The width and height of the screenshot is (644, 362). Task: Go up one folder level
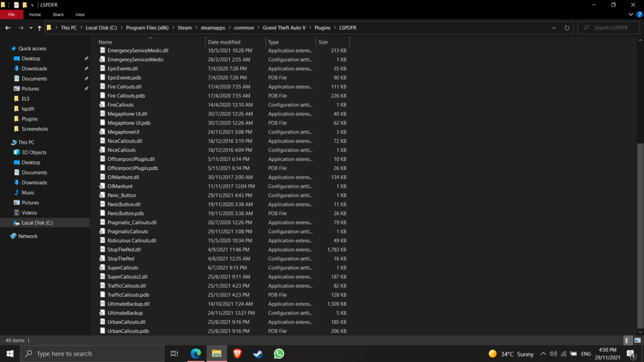(x=39, y=28)
